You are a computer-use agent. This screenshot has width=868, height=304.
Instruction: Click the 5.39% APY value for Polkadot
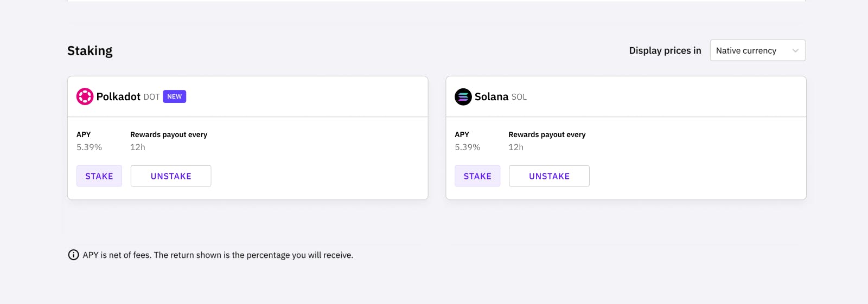click(89, 147)
